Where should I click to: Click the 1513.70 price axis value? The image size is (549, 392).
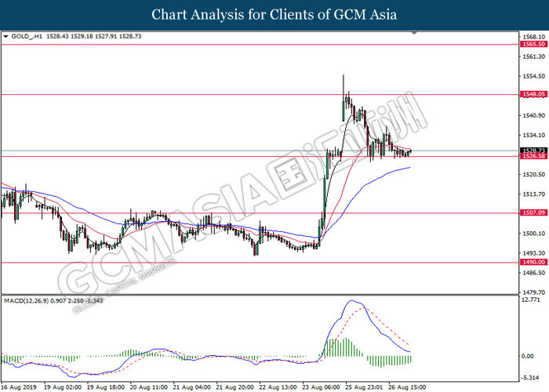[x=533, y=194]
